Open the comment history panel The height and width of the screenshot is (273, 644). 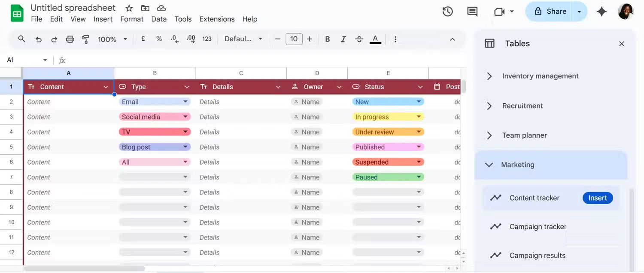[x=472, y=12]
